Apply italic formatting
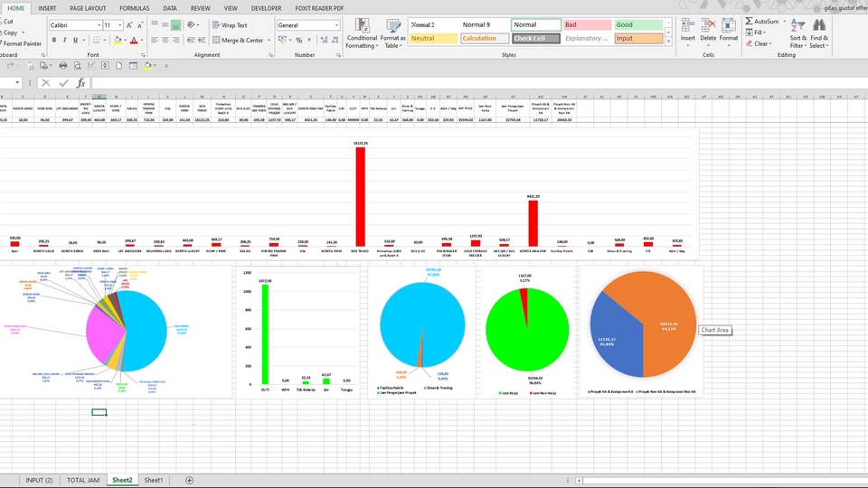868x488 pixels. tap(64, 40)
